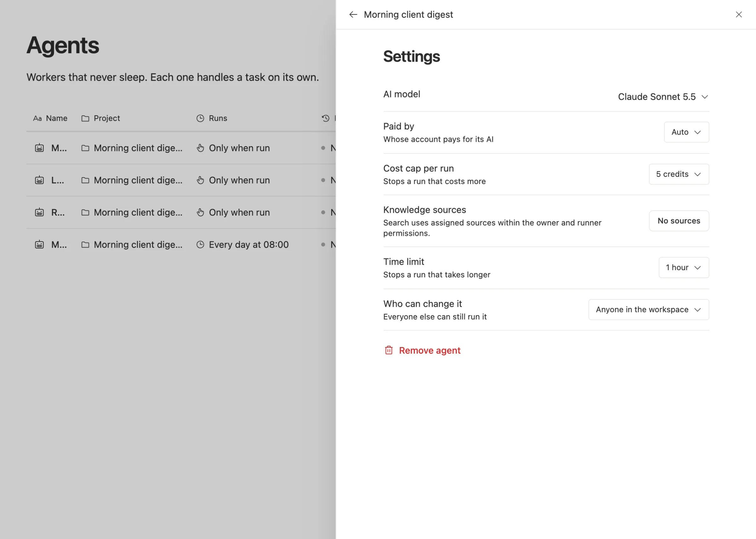Click the Knowledge sources label
Viewport: 756px width, 539px height.
click(x=424, y=210)
